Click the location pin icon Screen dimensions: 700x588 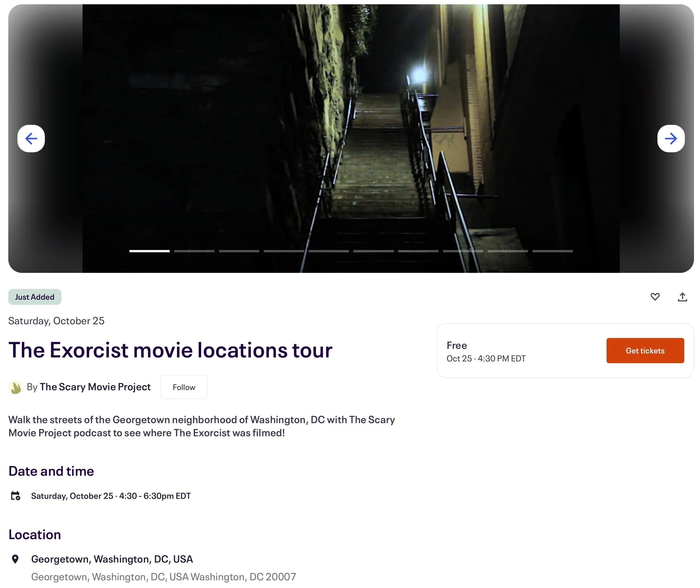coord(15,559)
